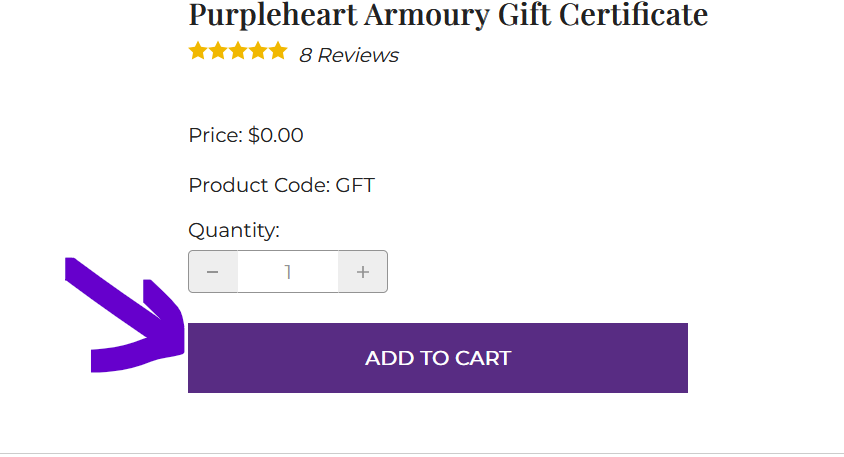Open the 8 Reviews link
The width and height of the screenshot is (844, 457).
pyautogui.click(x=349, y=56)
